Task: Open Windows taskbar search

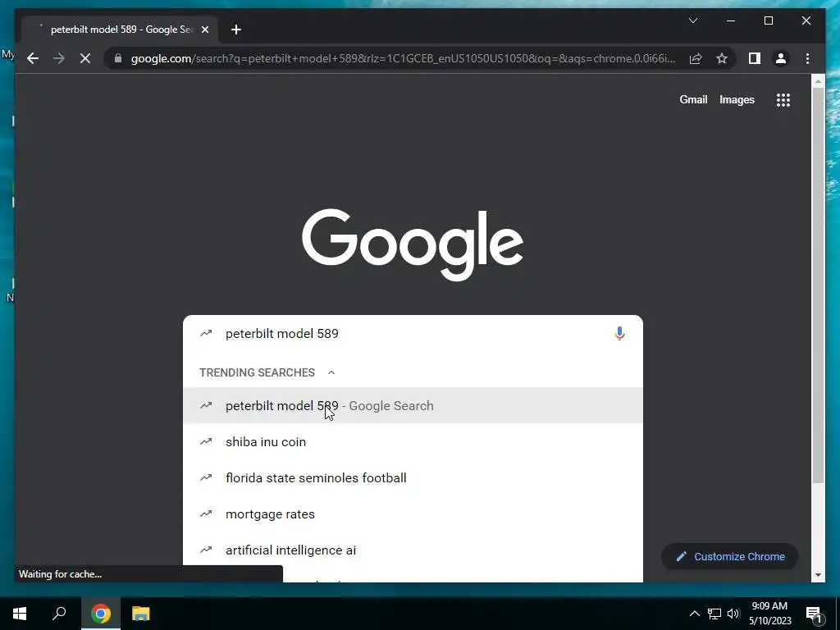Action: click(59, 614)
